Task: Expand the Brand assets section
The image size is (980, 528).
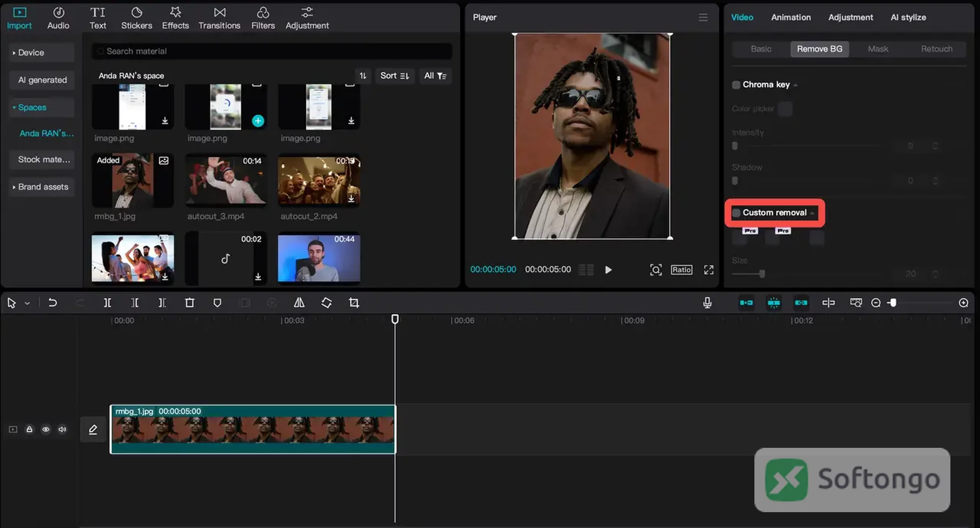Action: coord(42,187)
